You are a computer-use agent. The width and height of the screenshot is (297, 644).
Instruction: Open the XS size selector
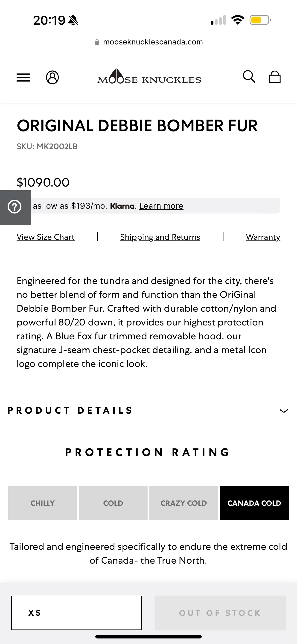pyautogui.click(x=76, y=613)
